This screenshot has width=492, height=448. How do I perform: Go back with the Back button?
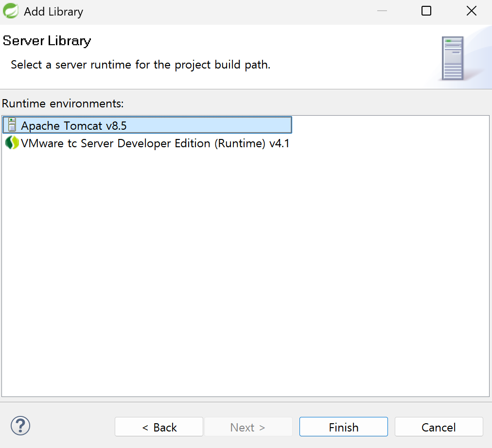point(159,427)
